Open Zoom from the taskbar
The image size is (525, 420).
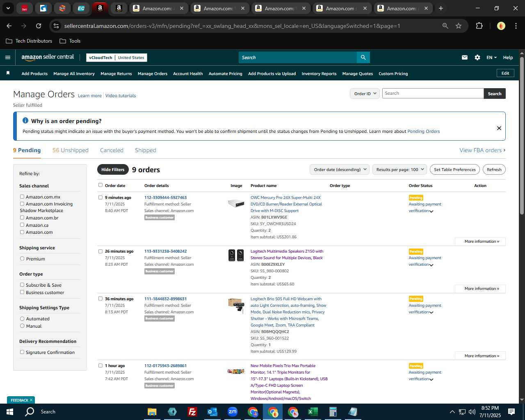pyautogui.click(x=233, y=411)
